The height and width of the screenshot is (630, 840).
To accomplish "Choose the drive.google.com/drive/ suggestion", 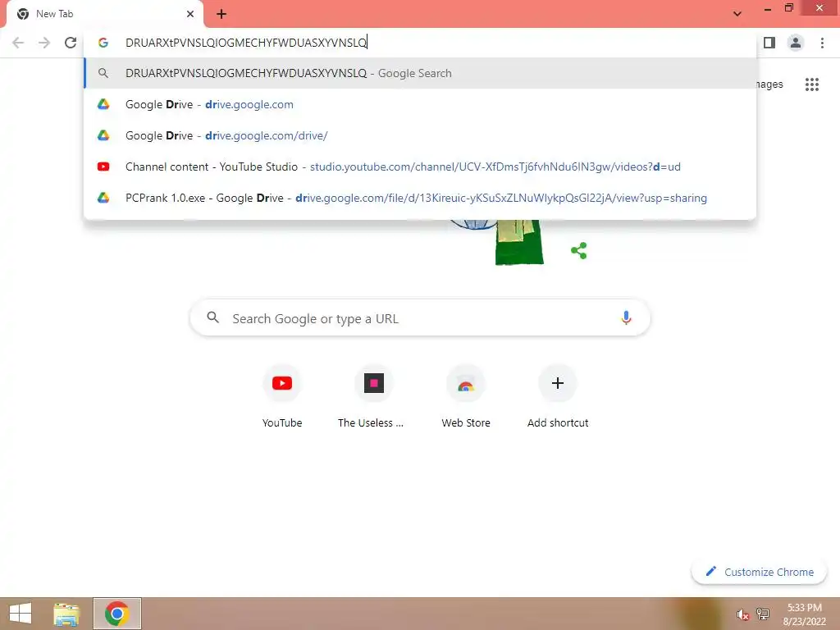I will [420, 135].
